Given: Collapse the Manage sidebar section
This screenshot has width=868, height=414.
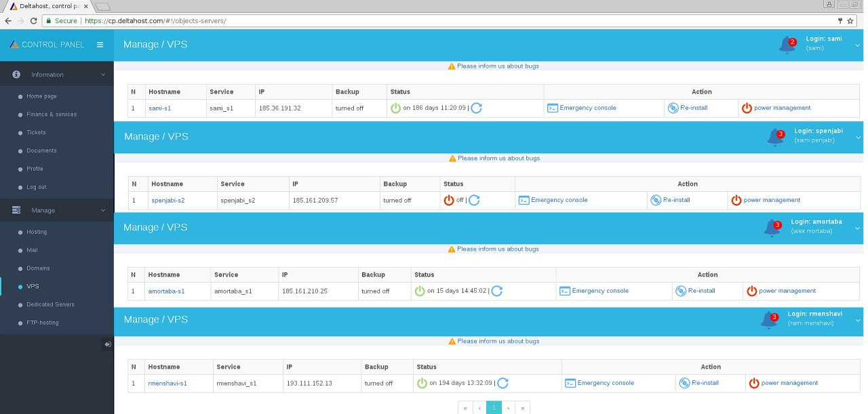Looking at the screenshot, I should point(103,210).
